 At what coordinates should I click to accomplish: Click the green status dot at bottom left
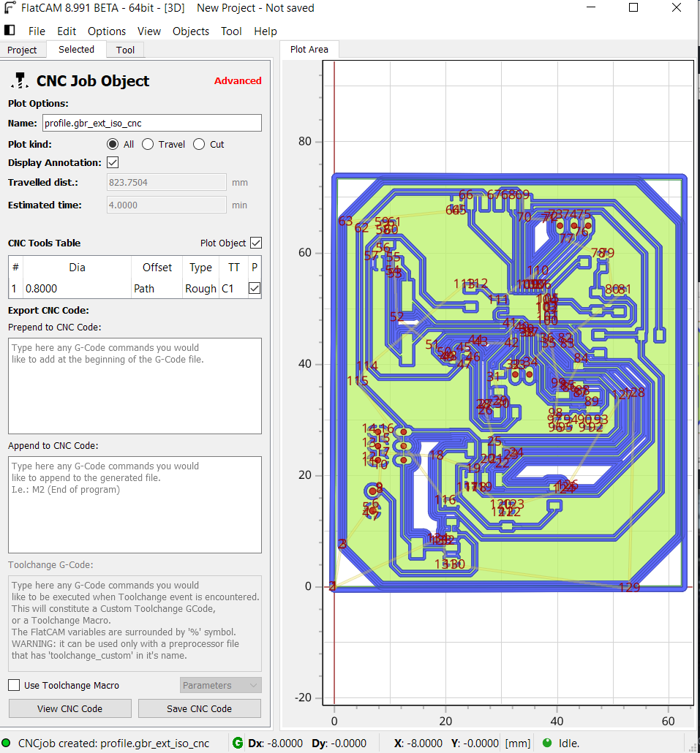(x=7, y=743)
